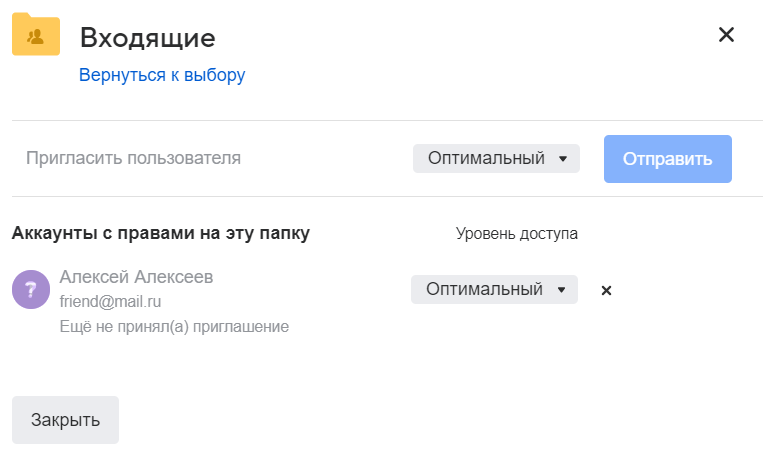Viewport: 763px width, 454px height.
Task: Click the 'Аккаунты с правами на эту папку' heading
Action: coord(160,234)
